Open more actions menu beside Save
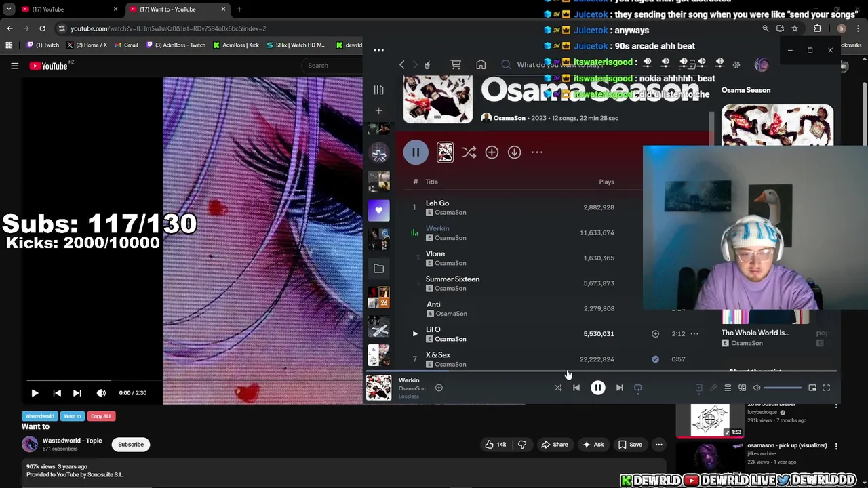This screenshot has height=488, width=868. point(658,445)
